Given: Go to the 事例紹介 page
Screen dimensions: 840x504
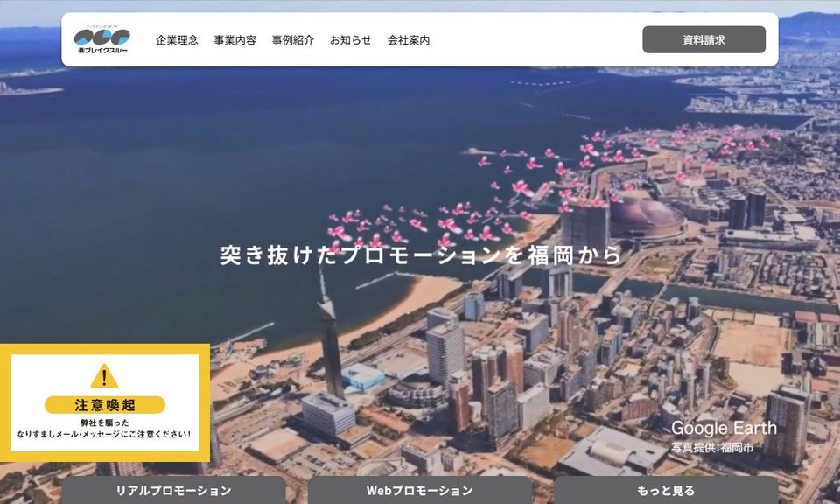Looking at the screenshot, I should (292, 40).
